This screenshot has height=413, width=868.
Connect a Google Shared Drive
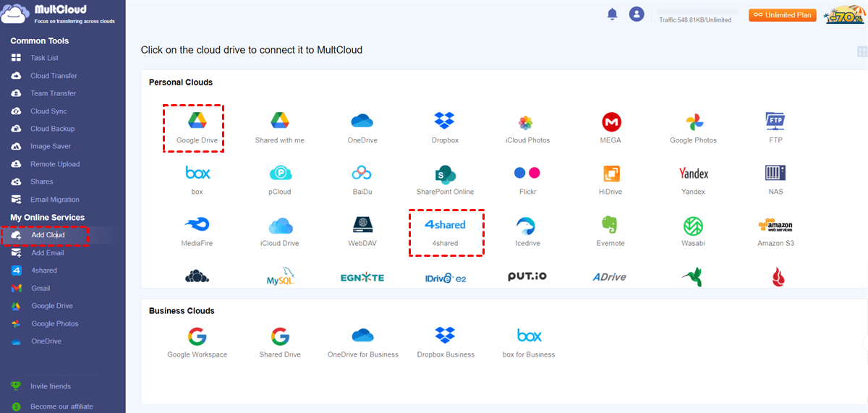pos(280,342)
